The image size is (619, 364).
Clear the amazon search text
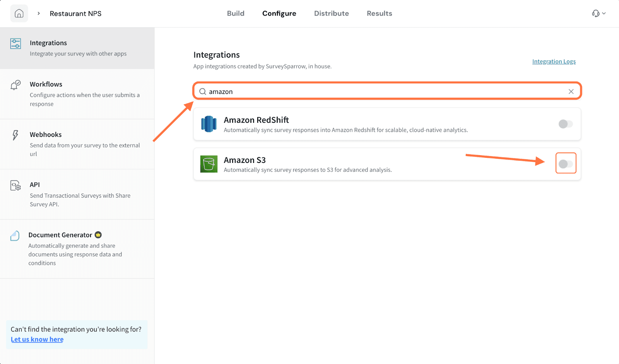[x=571, y=92]
